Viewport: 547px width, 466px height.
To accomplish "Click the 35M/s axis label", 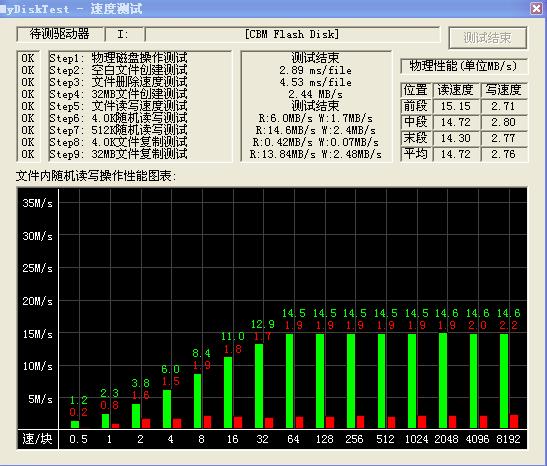I will (x=37, y=203).
